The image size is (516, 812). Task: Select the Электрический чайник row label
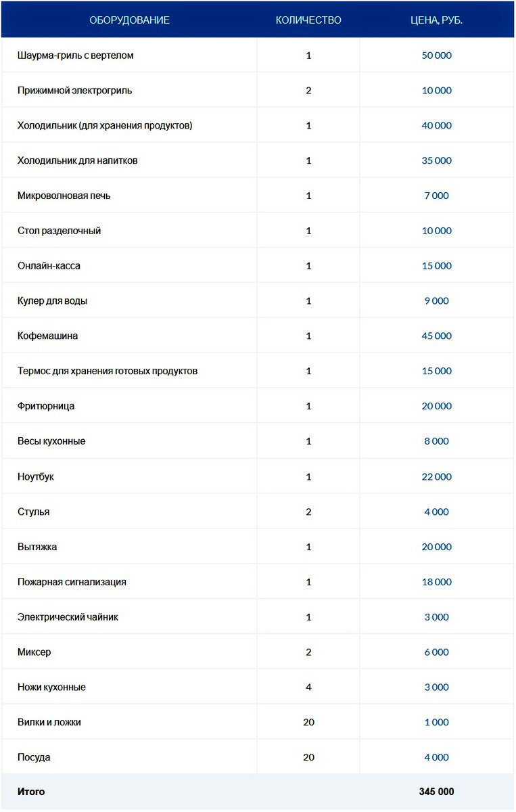tap(68, 617)
